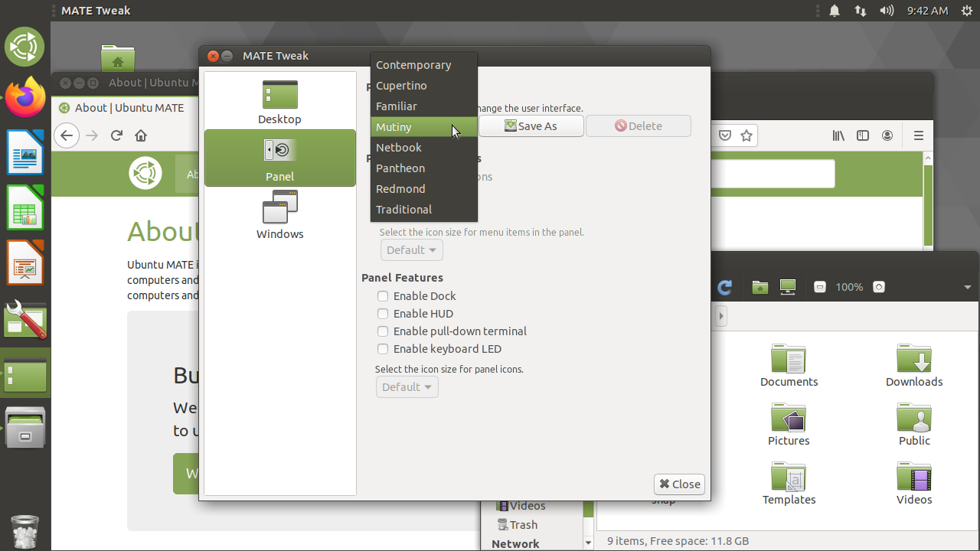Open Computer icon in file manager toolbar
This screenshot has height=551, width=980.
788,287
